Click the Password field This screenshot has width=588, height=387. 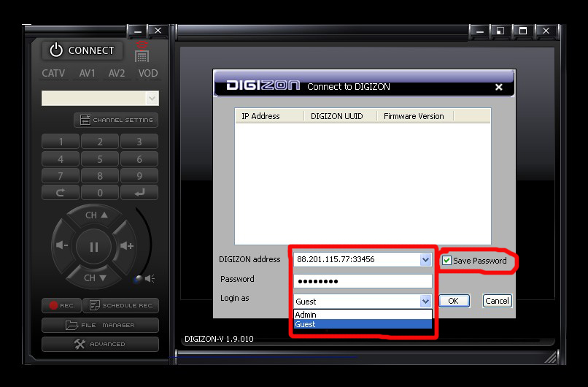363,281
